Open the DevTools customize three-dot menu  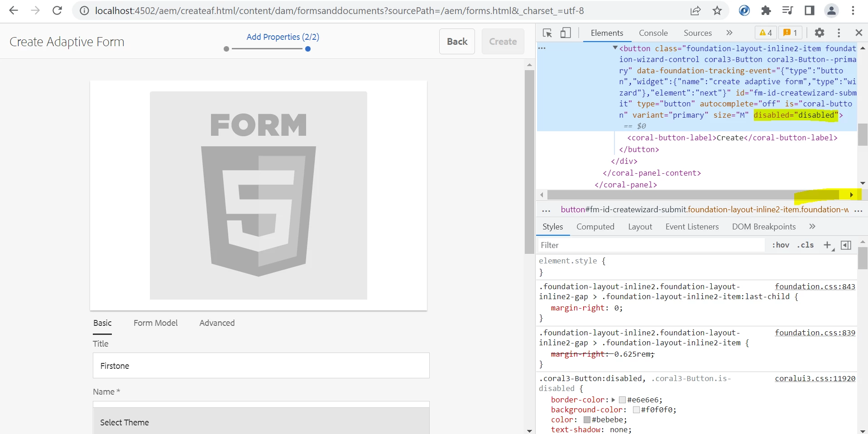pos(839,33)
